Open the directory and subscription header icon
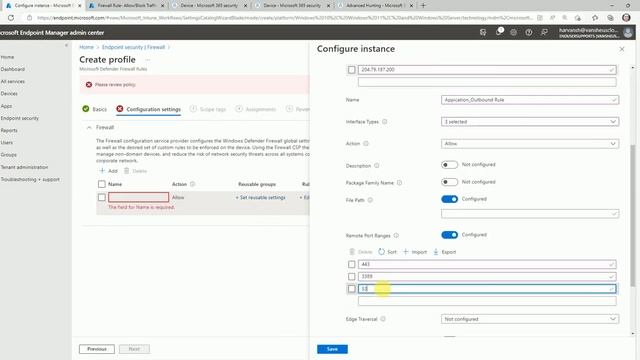 [483, 32]
